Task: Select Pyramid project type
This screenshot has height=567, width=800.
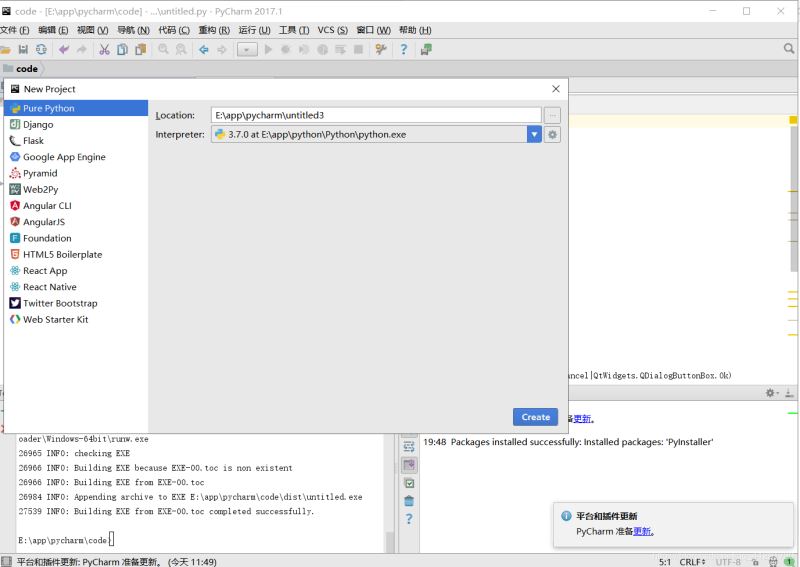Action: [76, 174]
